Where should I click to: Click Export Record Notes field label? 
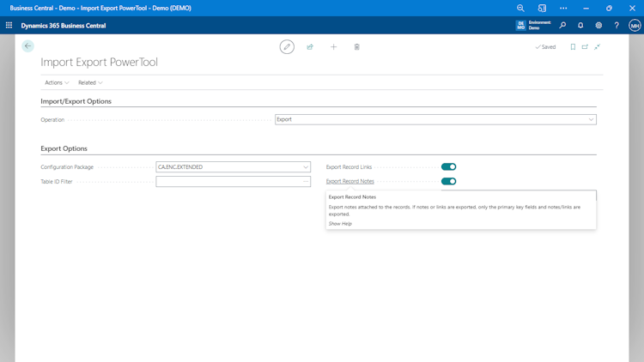tap(350, 181)
